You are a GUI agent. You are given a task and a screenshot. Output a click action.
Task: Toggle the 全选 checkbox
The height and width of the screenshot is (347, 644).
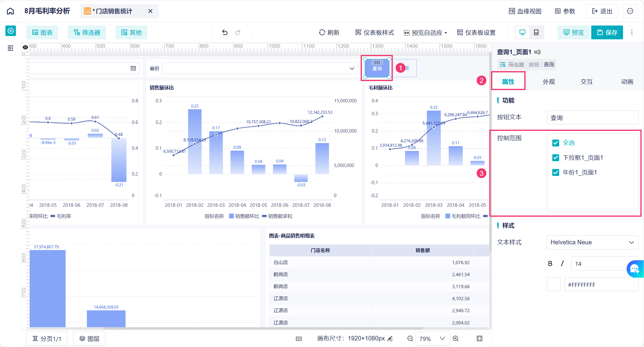(556, 143)
